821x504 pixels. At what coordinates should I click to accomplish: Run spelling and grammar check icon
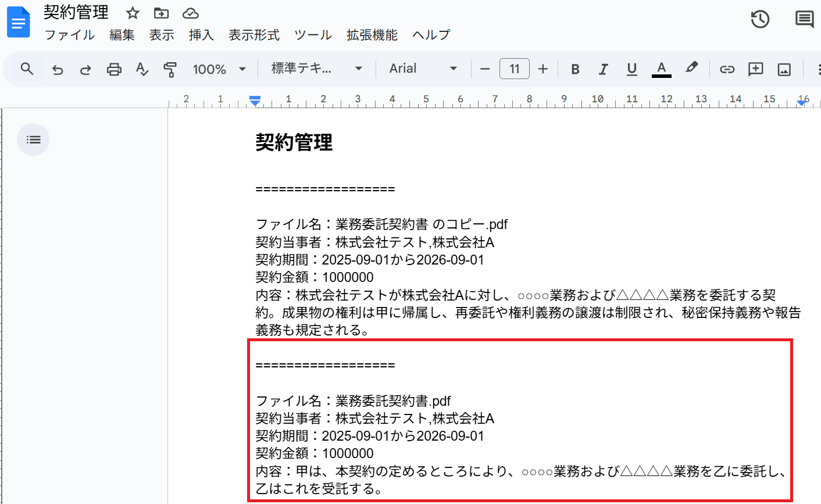click(x=142, y=69)
